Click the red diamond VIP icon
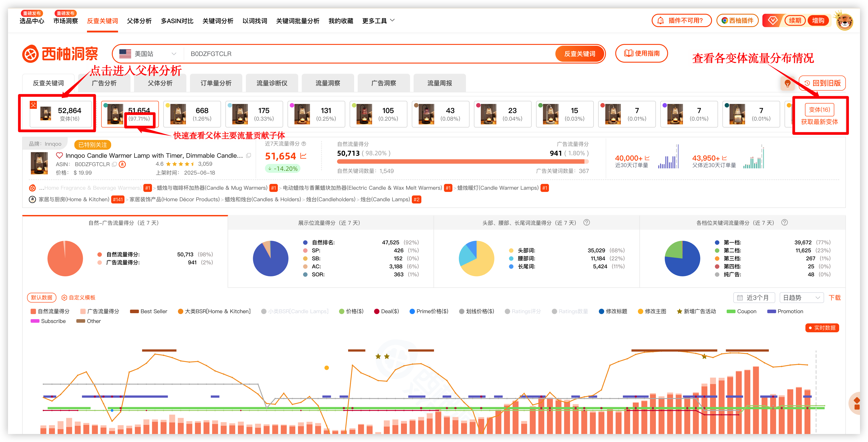The height and width of the screenshot is (442, 868). click(x=773, y=21)
